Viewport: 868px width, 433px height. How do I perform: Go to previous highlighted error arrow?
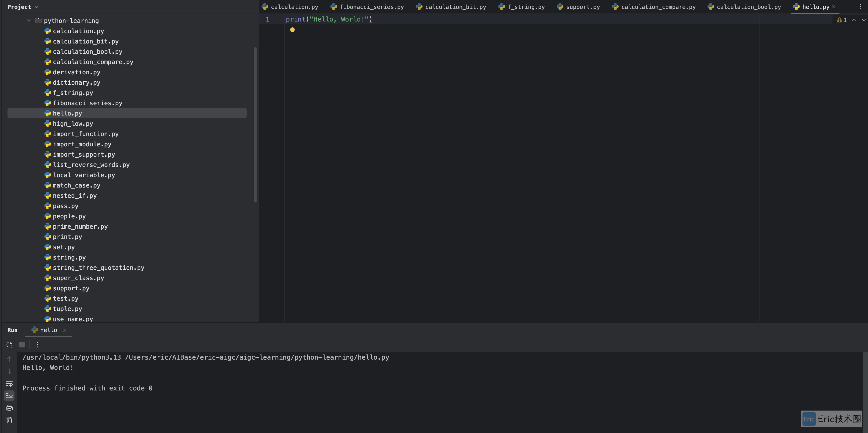(x=854, y=20)
